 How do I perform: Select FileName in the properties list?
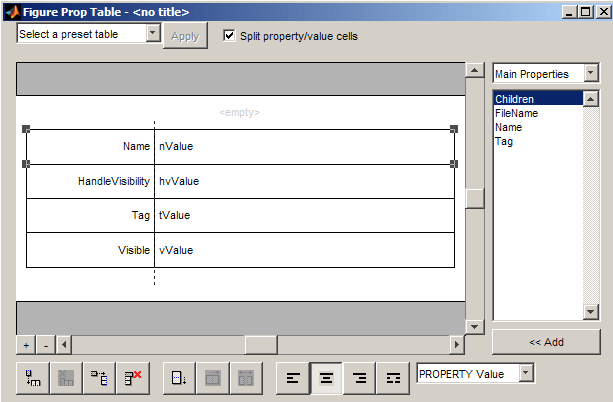coord(538,113)
